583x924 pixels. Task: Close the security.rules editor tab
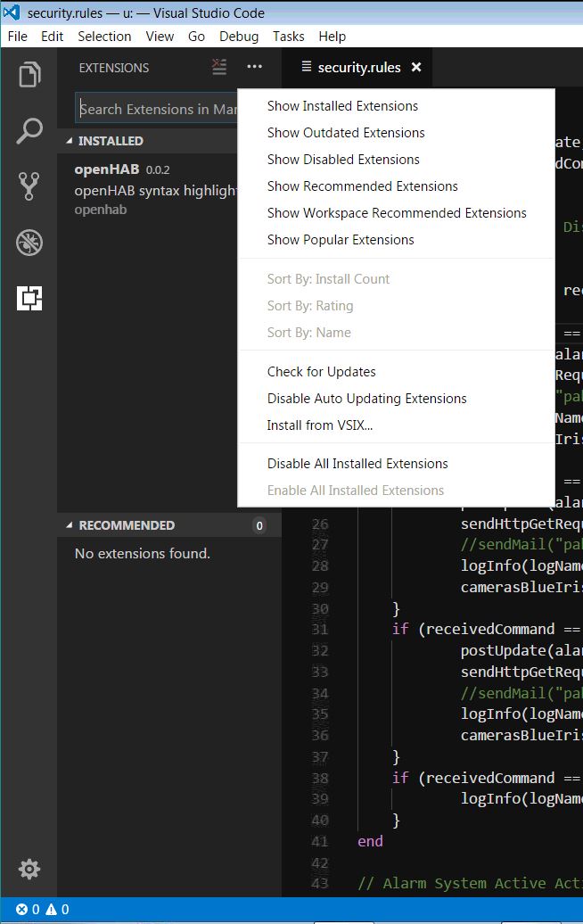pos(416,68)
